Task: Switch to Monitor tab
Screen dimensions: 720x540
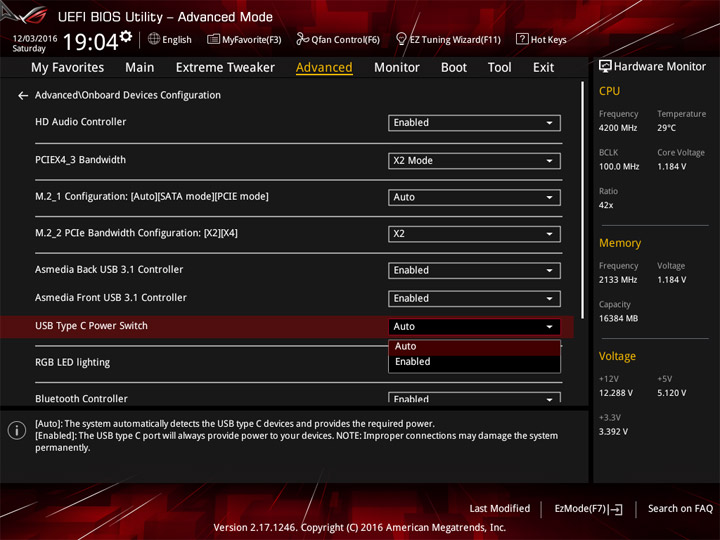Action: coord(397,68)
